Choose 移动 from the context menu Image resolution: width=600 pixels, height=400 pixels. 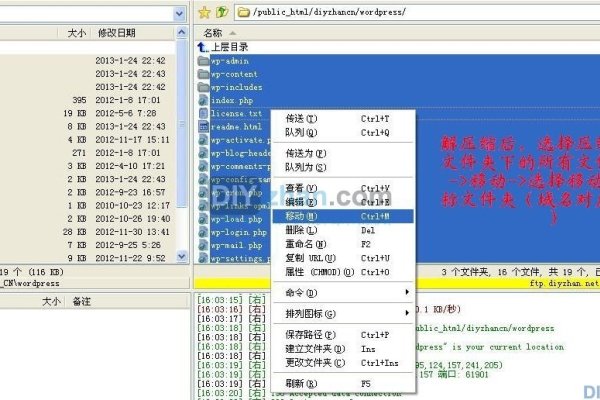(x=344, y=216)
